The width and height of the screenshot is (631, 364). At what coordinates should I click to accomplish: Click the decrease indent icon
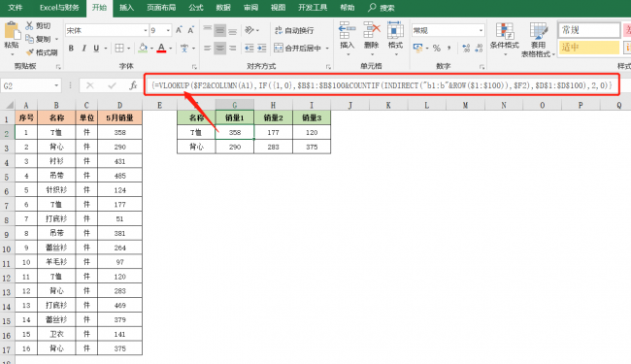tap(249, 49)
